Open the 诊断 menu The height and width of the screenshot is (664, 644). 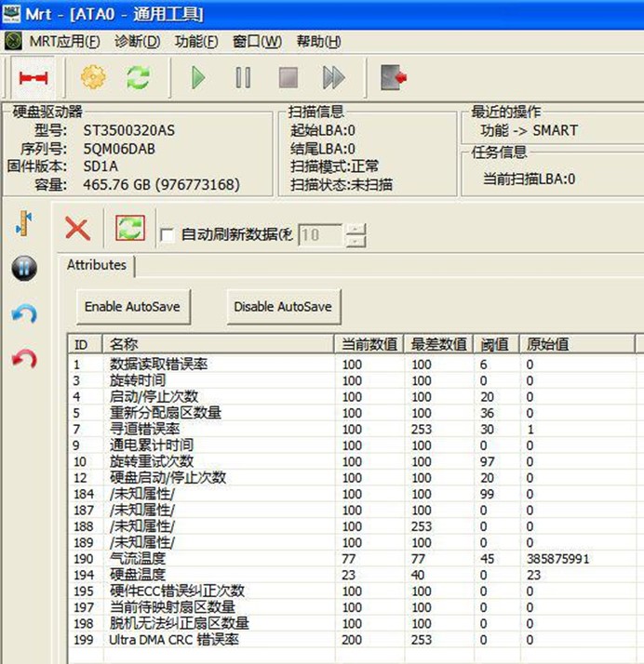click(137, 41)
